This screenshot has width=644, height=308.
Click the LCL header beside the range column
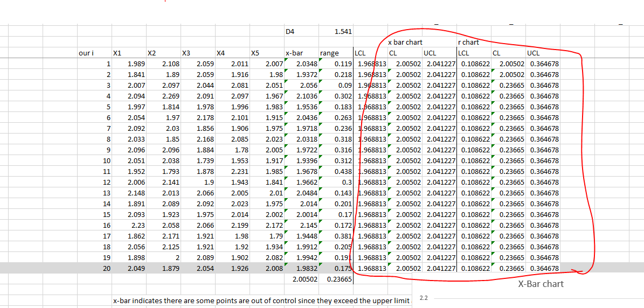370,53
